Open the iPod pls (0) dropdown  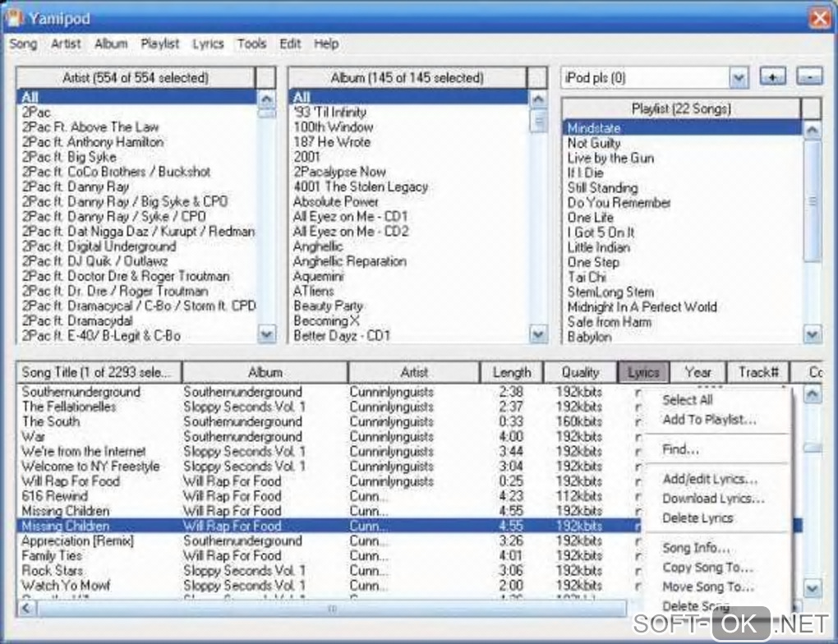click(739, 78)
